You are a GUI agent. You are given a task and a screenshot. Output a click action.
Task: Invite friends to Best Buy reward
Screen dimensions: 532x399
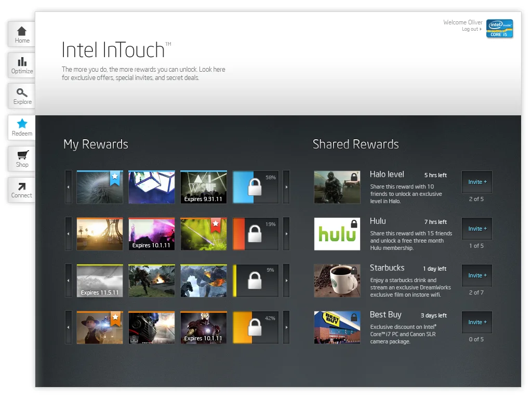477,322
